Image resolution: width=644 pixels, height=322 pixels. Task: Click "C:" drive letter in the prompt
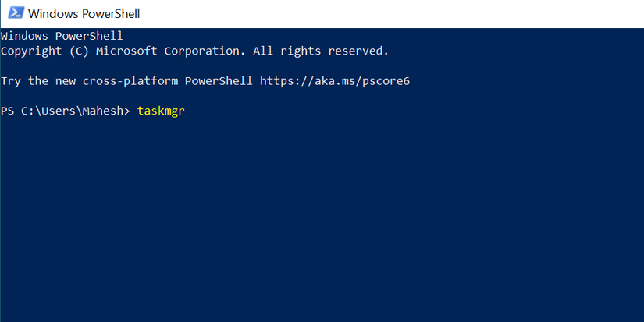(29, 111)
